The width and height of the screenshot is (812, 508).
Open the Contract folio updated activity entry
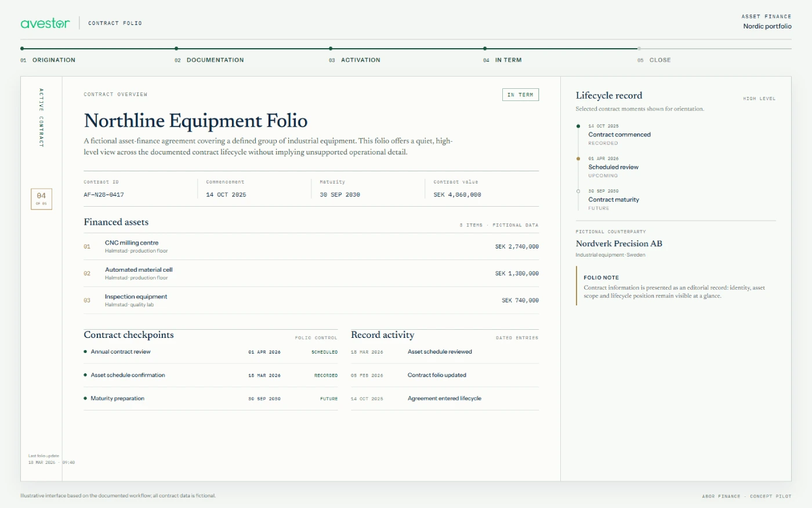pyautogui.click(x=445, y=375)
